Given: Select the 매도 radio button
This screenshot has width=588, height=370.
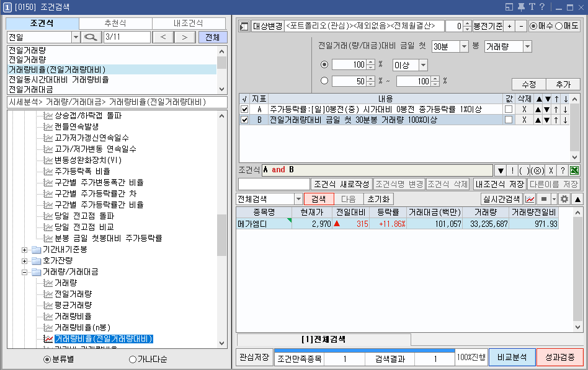Looking at the screenshot, I should coord(559,26).
